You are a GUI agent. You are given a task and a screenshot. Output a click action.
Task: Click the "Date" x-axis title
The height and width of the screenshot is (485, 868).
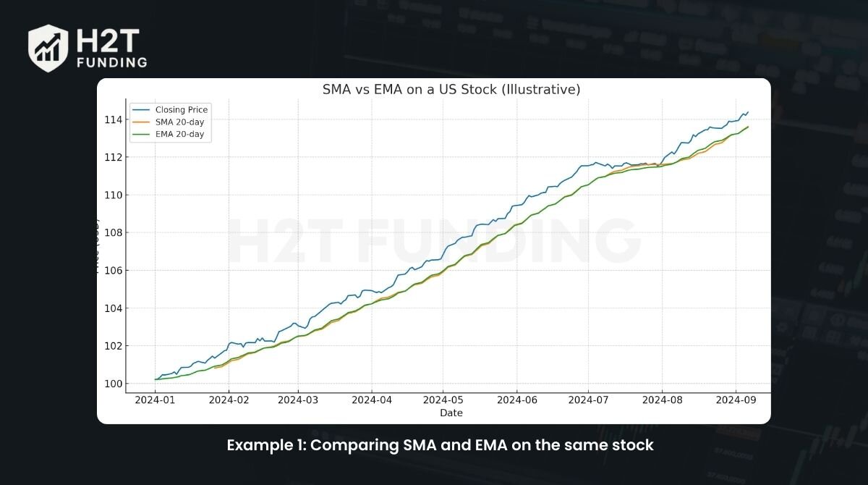(x=451, y=413)
